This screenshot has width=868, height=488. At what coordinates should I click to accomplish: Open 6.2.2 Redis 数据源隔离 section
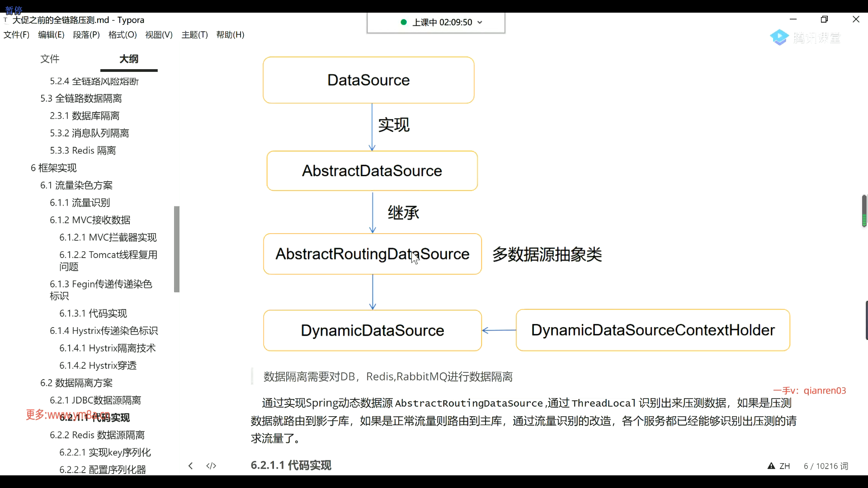[x=97, y=435]
